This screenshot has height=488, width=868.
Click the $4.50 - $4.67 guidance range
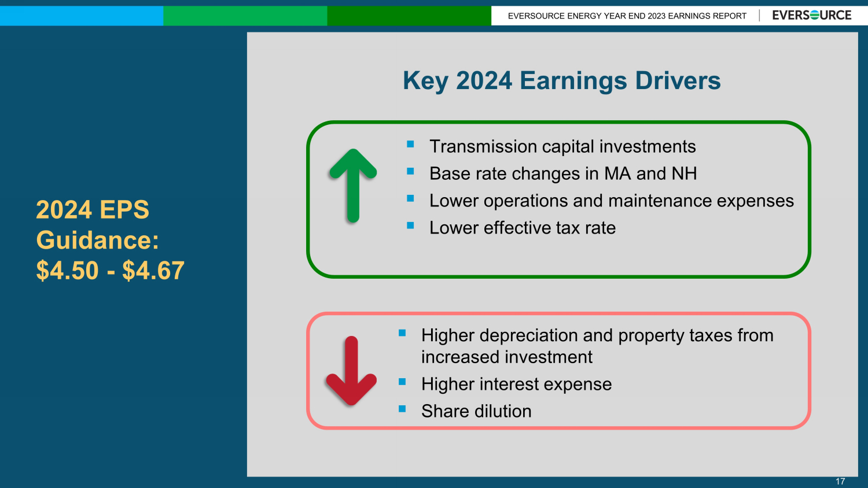[x=110, y=271]
